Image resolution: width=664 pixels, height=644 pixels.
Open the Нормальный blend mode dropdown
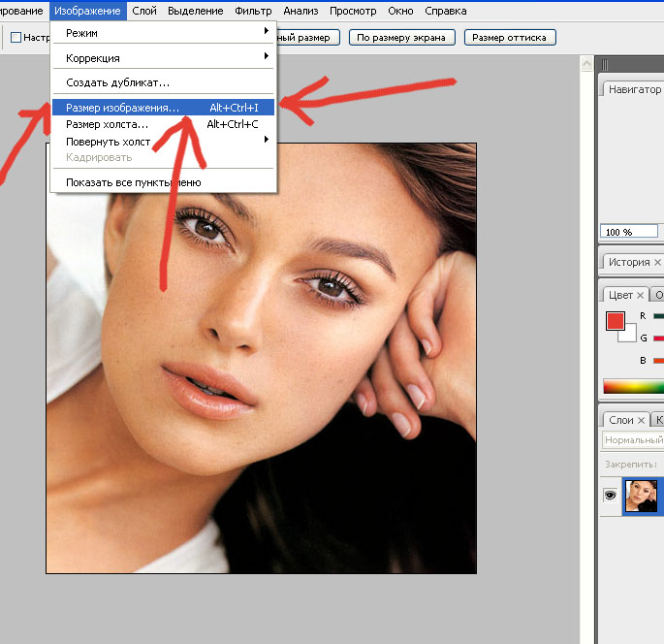coord(633,439)
